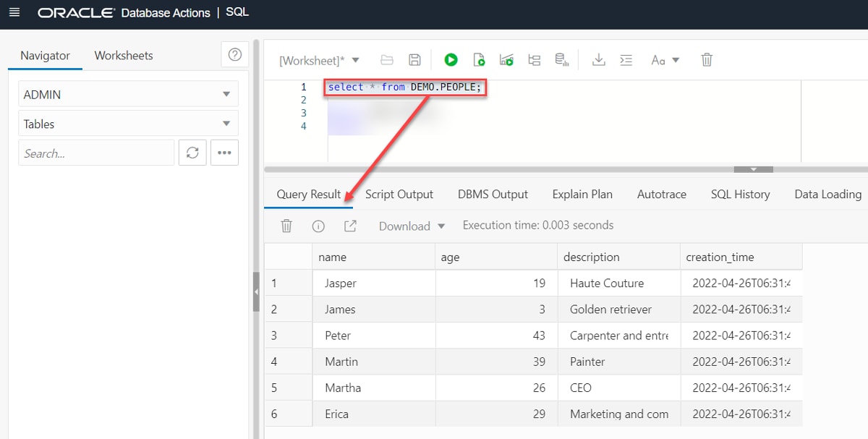Open query result in new window icon

point(350,226)
